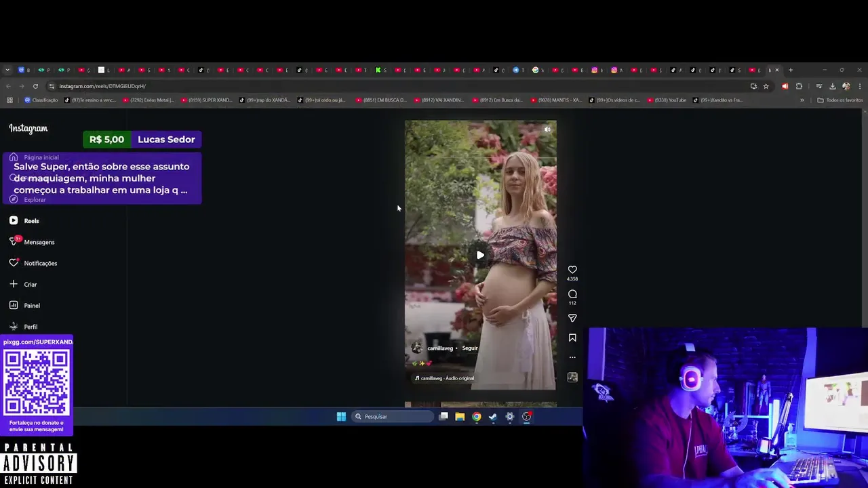Image resolution: width=868 pixels, height=488 pixels.
Task: Open '(99+)rap do XANDÃ...' bookmark
Action: pyautogui.click(x=264, y=100)
